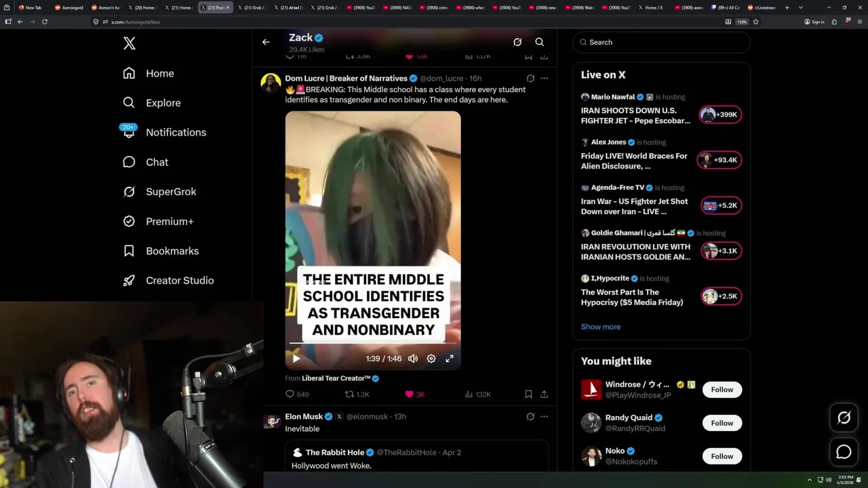Follow Noko
Screen dimensions: 868x488
click(x=722, y=456)
